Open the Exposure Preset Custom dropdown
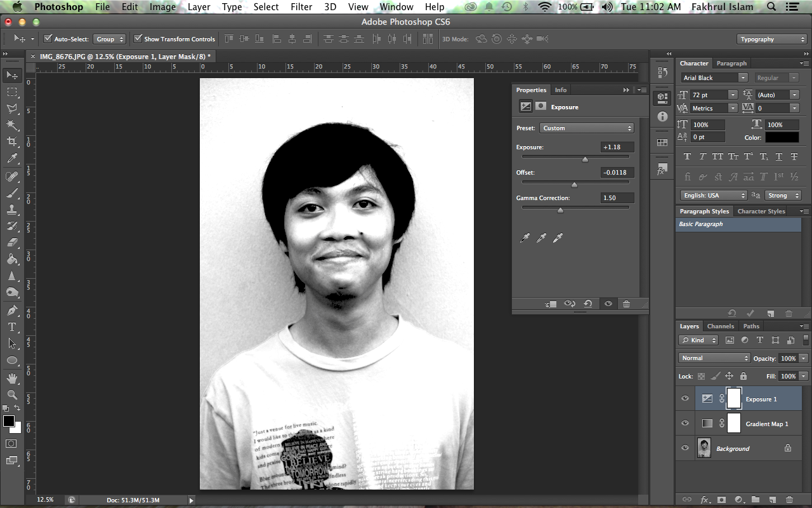This screenshot has height=508, width=812. pyautogui.click(x=587, y=128)
